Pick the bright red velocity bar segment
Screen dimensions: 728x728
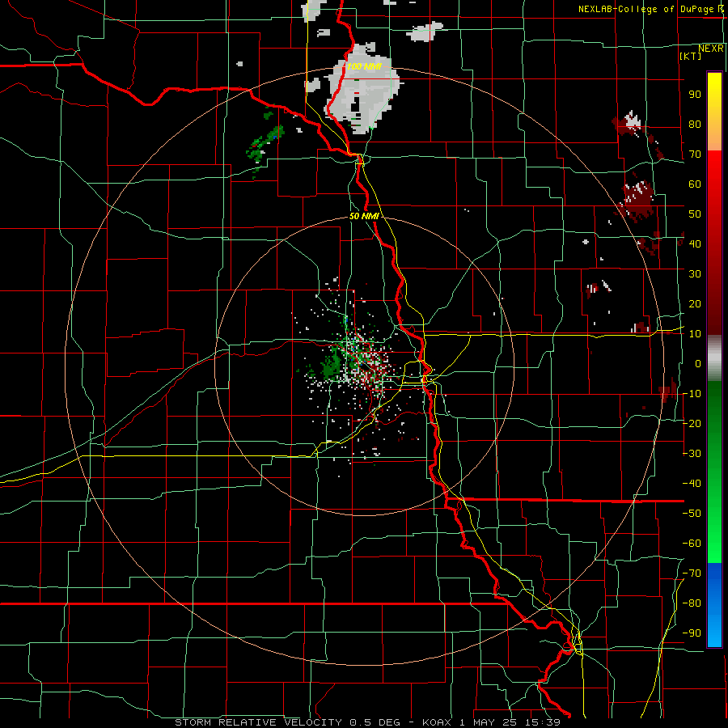tap(714, 181)
